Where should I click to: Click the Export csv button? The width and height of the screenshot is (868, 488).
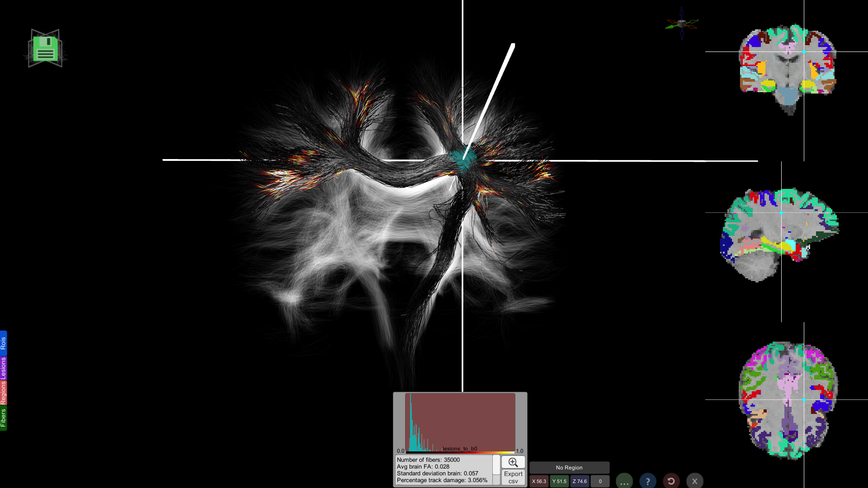pyautogui.click(x=513, y=477)
